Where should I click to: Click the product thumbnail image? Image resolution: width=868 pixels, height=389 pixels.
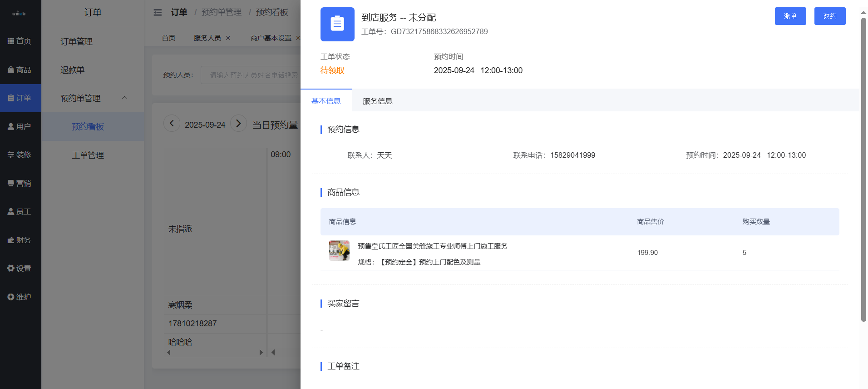coord(339,250)
